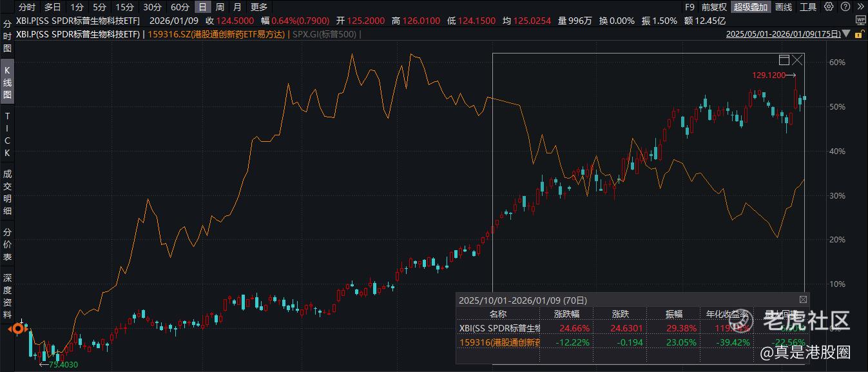Click the 24.66% value cell
The height and width of the screenshot is (372, 868).
(x=575, y=328)
